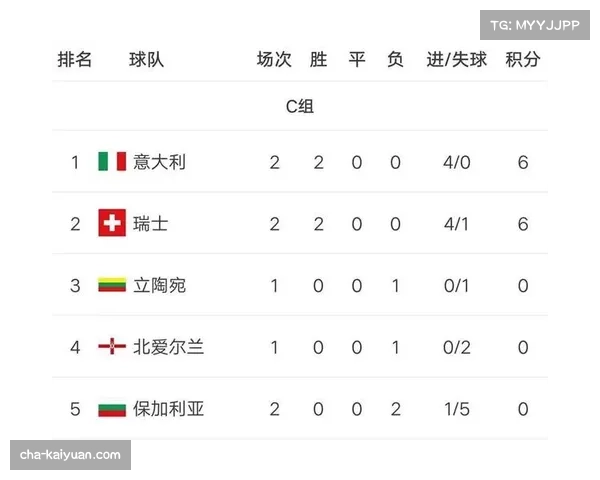Viewport: 600px width, 480px height.
Task: Click the Lithuania flag icon
Action: click(x=112, y=285)
